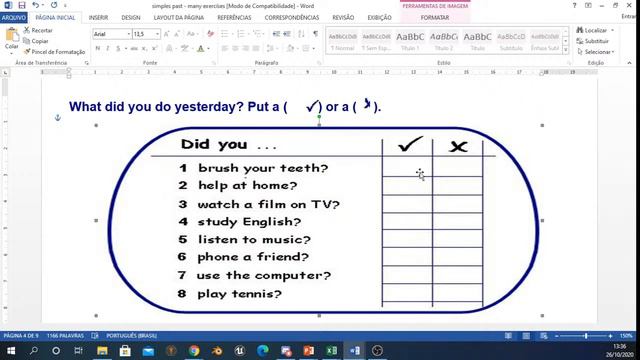Screen dimensions: 640x360
Task: Click the clear formatting eraser icon
Action: (x=210, y=34)
